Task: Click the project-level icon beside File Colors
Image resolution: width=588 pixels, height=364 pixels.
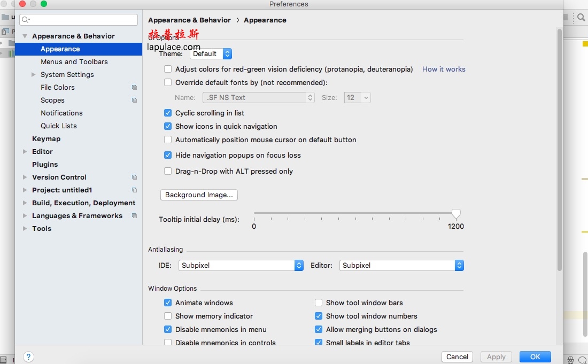Action: coord(134,87)
